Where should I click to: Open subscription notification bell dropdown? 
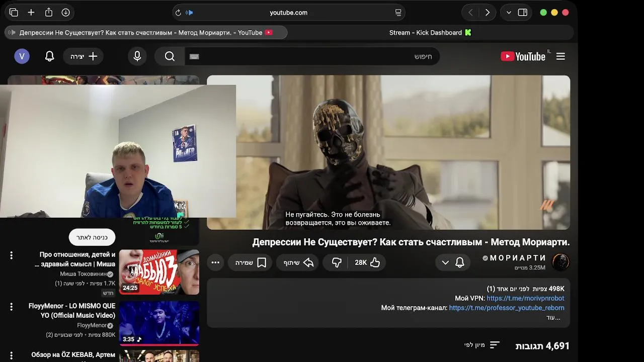[452, 262]
